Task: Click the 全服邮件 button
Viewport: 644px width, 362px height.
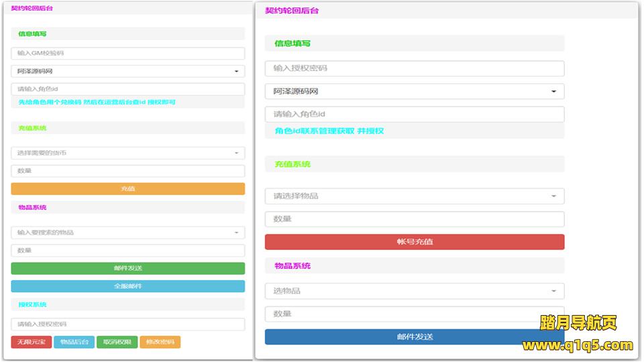Action: click(x=127, y=286)
